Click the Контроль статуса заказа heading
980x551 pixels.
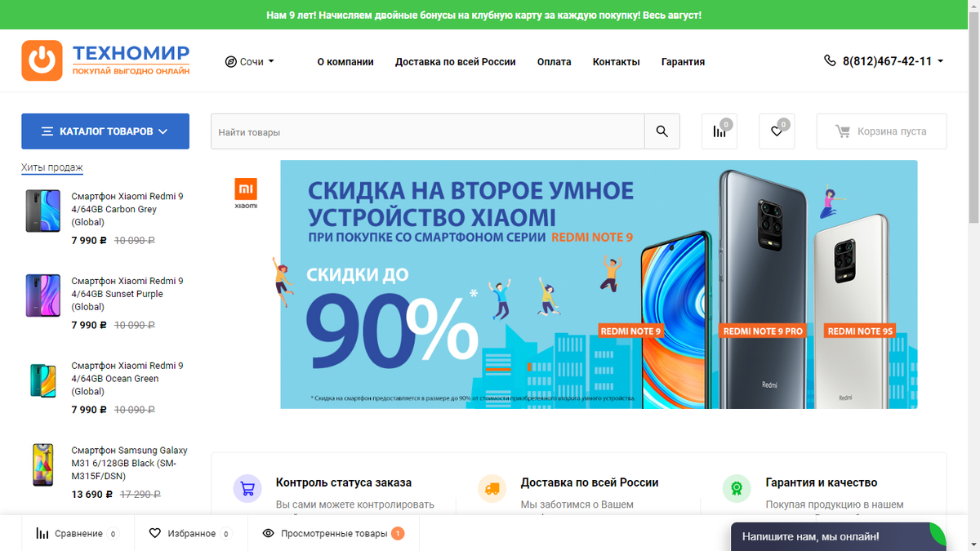[x=344, y=482]
